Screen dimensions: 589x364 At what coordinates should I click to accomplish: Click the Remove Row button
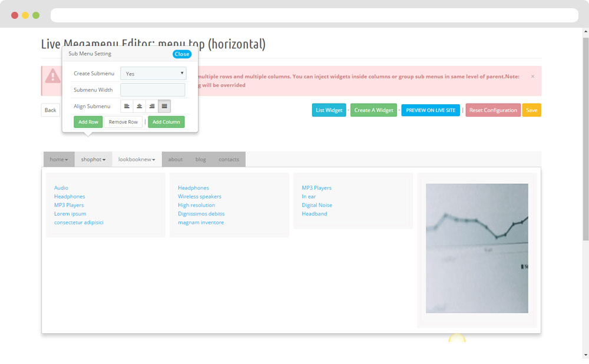pos(123,122)
